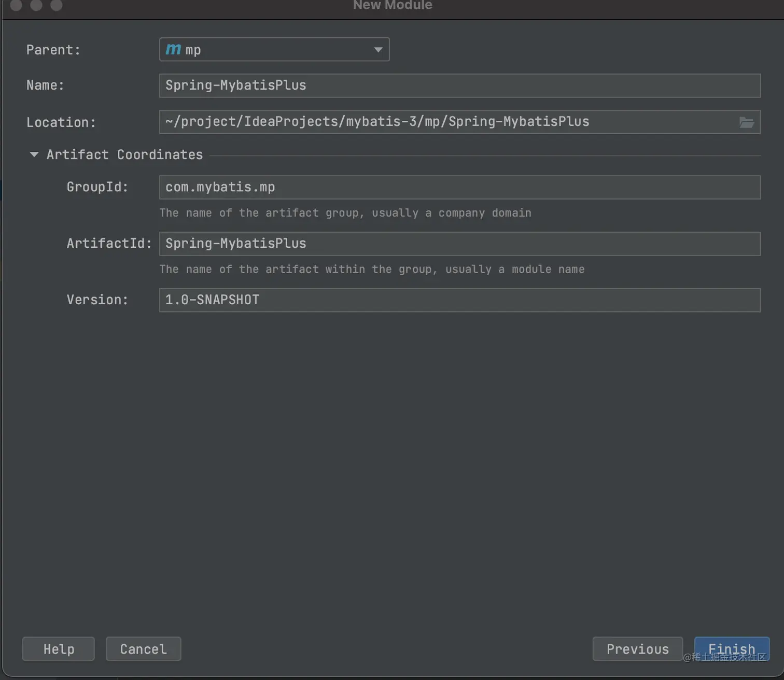The image size is (784, 680).
Task: Cancel the New Module dialog
Action: tap(143, 649)
